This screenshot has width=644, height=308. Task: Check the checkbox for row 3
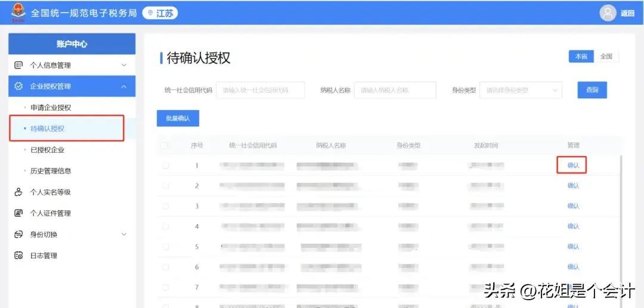[x=166, y=206]
